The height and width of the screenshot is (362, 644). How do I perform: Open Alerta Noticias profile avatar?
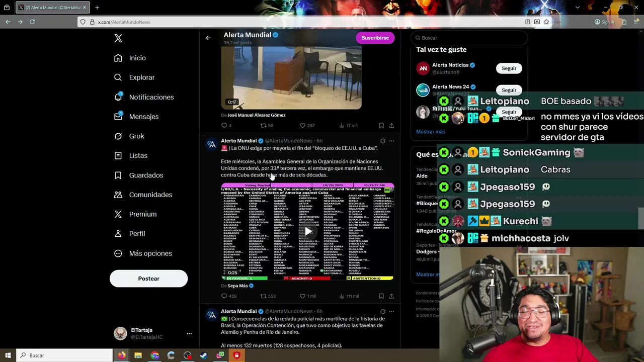click(423, 68)
